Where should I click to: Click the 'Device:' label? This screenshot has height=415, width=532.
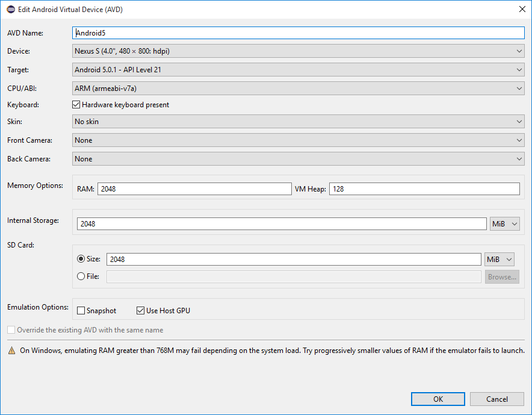coord(19,51)
